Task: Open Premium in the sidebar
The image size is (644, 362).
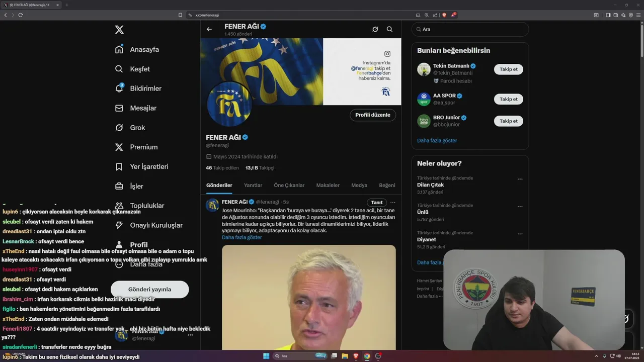Action: [x=136, y=147]
